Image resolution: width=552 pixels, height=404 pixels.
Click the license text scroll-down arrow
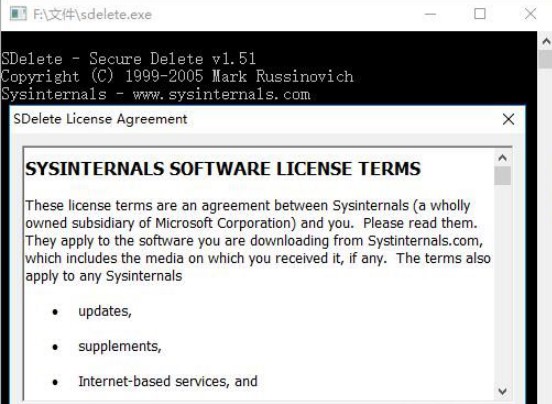point(502,391)
